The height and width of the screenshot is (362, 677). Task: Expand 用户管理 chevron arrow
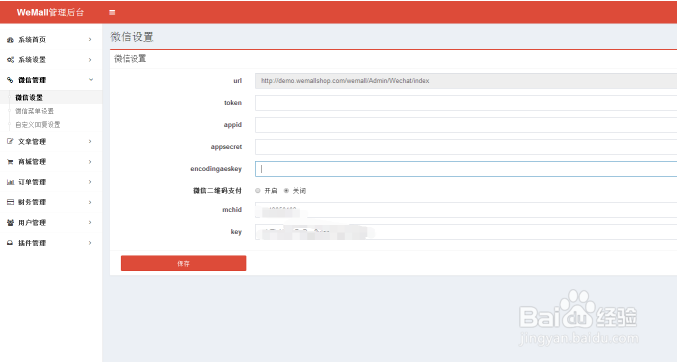(x=90, y=222)
